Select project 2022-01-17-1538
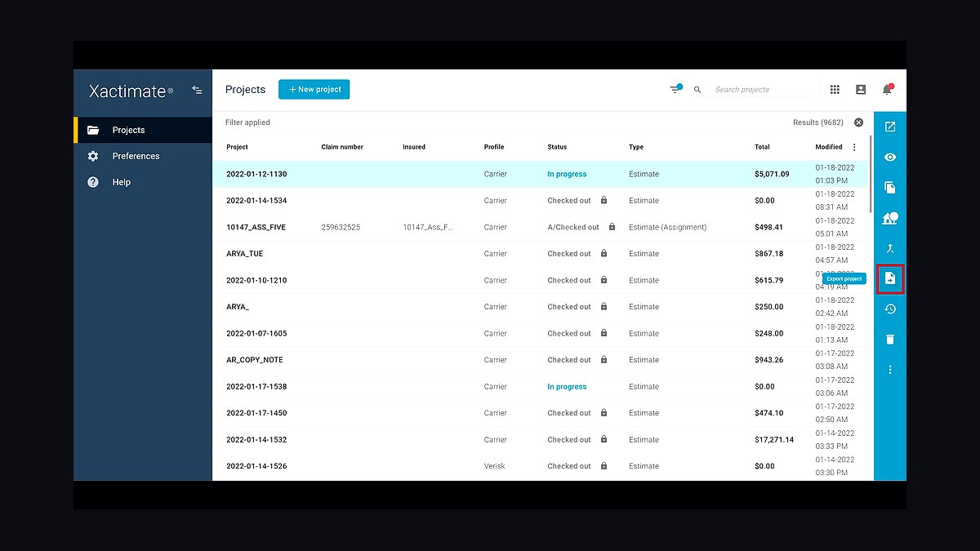Image resolution: width=980 pixels, height=551 pixels. (x=256, y=386)
